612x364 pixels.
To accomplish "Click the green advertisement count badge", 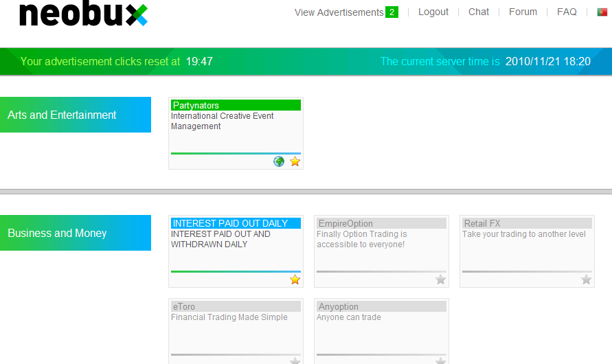I will tap(392, 12).
